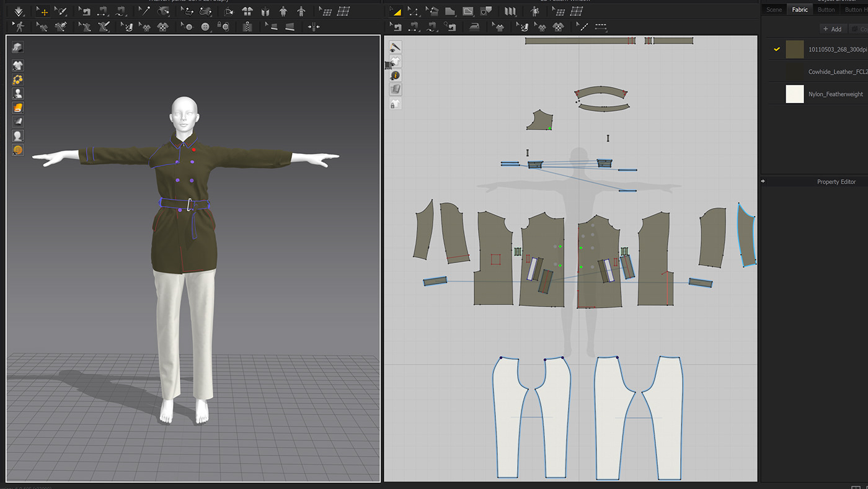Select the padlock Fasten Button tool
The width and height of the screenshot is (868, 489).
tap(223, 27)
